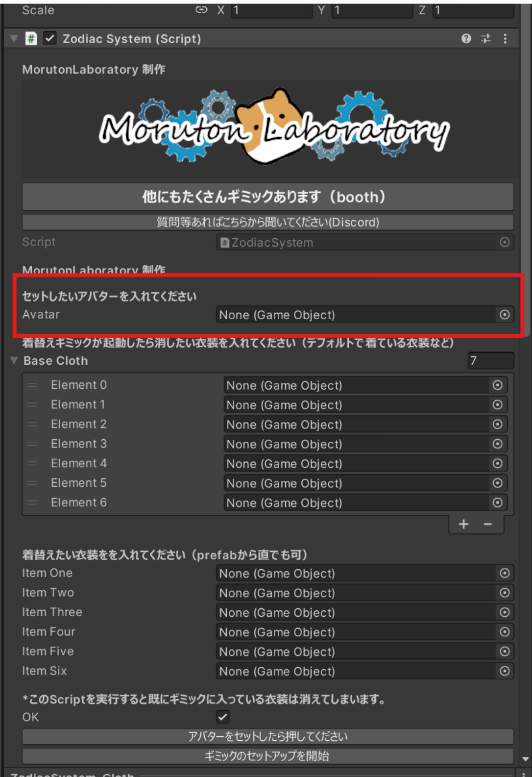532x777 pixels.
Task: Open object picker for Item Three
Action: click(505, 612)
